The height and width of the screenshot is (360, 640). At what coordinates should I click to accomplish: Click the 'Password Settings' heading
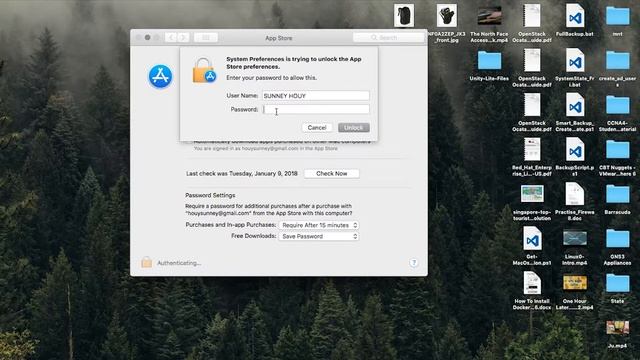210,195
